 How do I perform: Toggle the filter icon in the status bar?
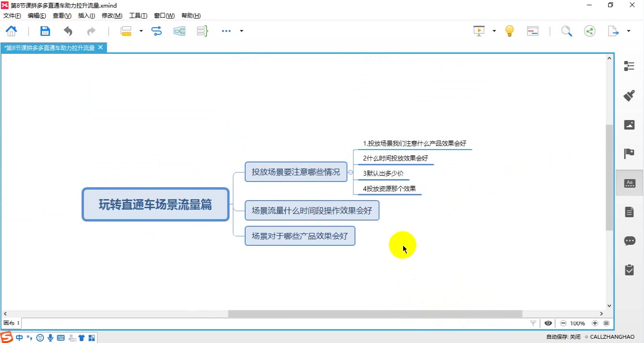(533, 323)
